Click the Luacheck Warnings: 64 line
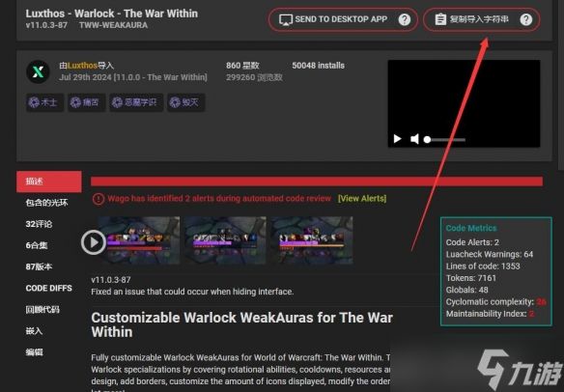 coord(490,254)
